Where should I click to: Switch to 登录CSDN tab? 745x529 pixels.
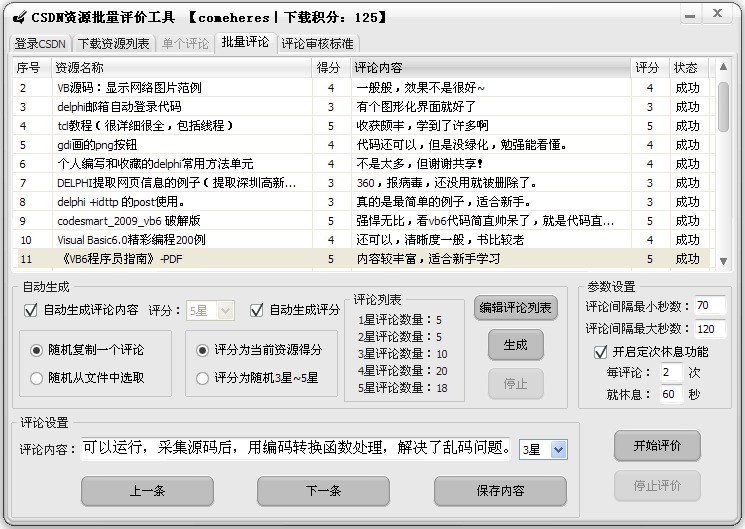(x=40, y=44)
